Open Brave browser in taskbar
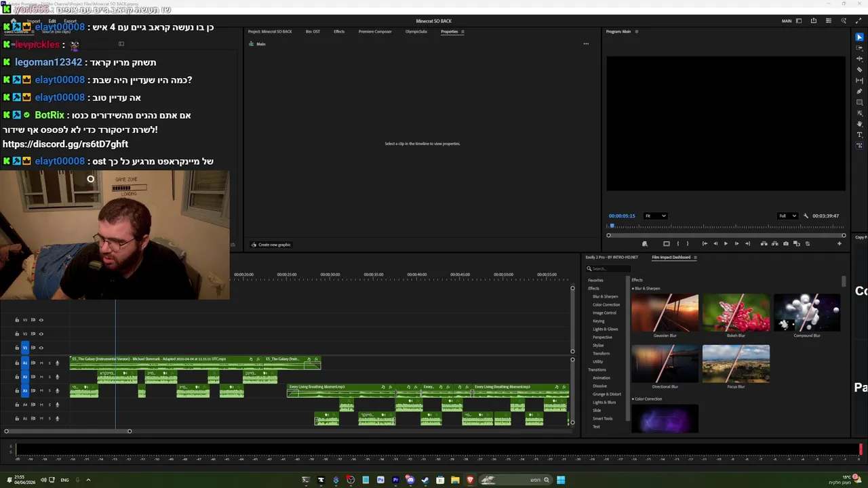Image resolution: width=868 pixels, height=488 pixels. point(470,480)
